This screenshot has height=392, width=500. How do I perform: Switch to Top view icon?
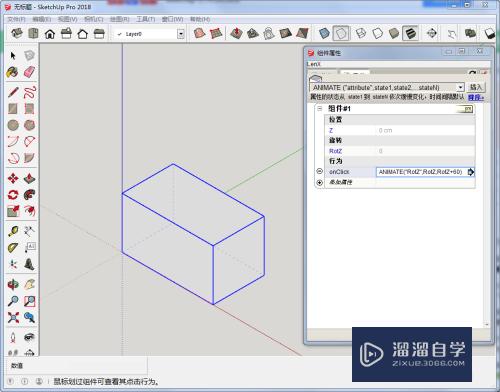click(33, 33)
